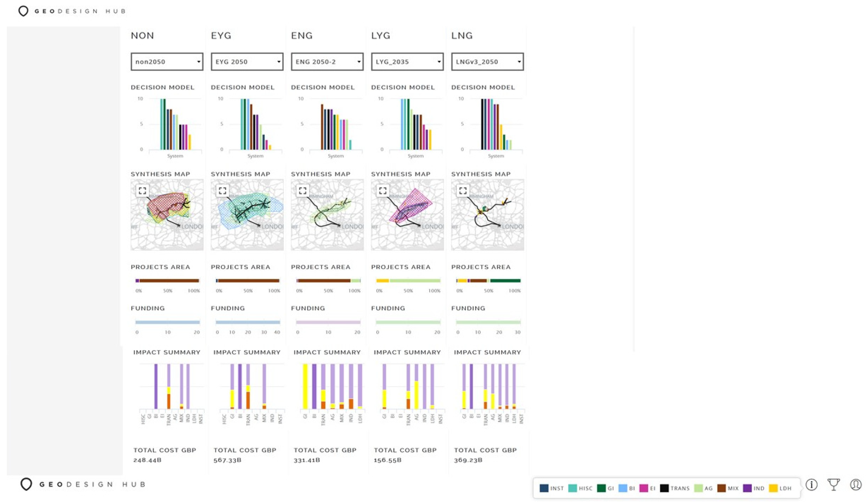Maximize the LYG synthesis map
The image size is (867, 504).
[x=383, y=190]
